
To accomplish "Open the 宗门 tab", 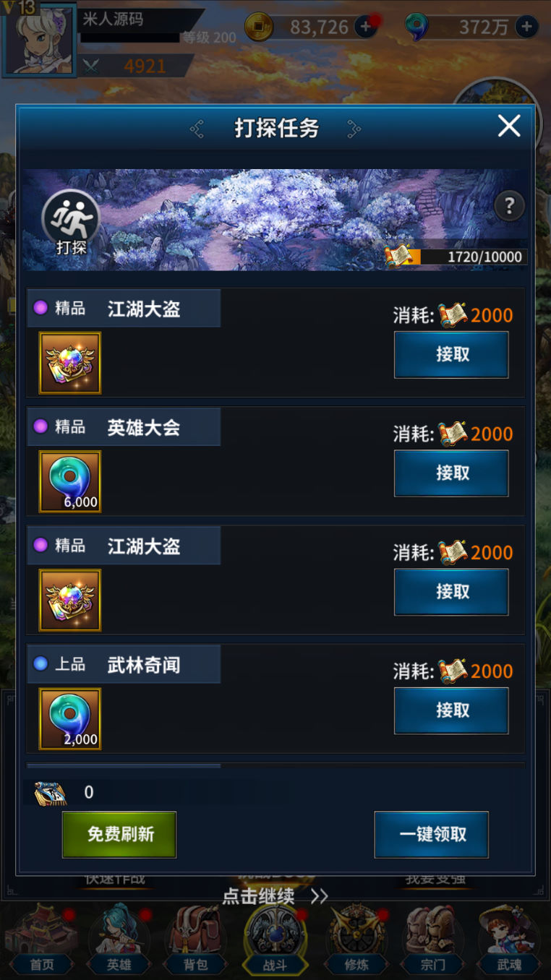I will [x=432, y=940].
